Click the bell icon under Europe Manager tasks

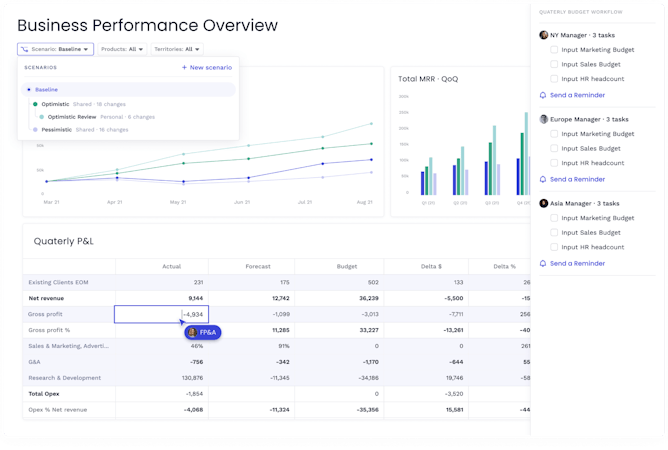(543, 179)
